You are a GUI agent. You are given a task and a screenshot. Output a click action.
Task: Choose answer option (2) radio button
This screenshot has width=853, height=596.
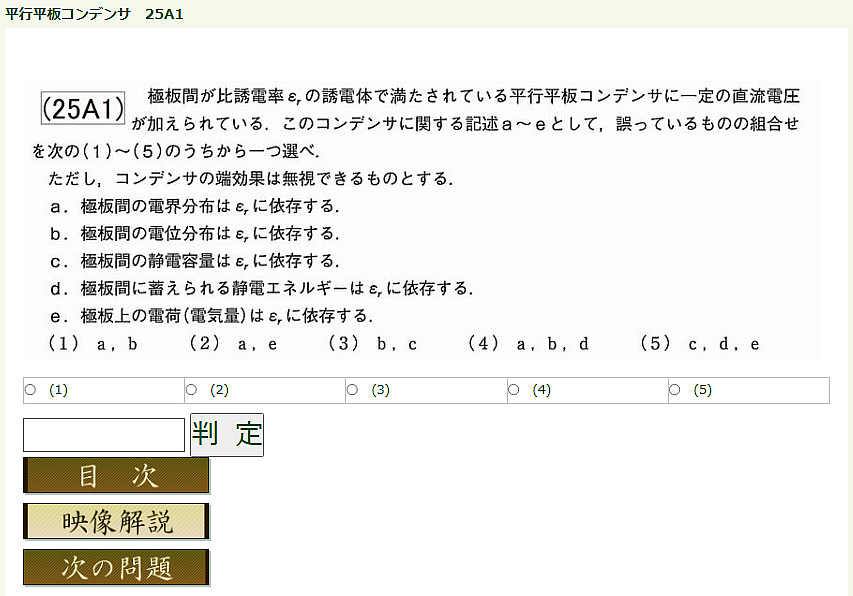(x=192, y=390)
